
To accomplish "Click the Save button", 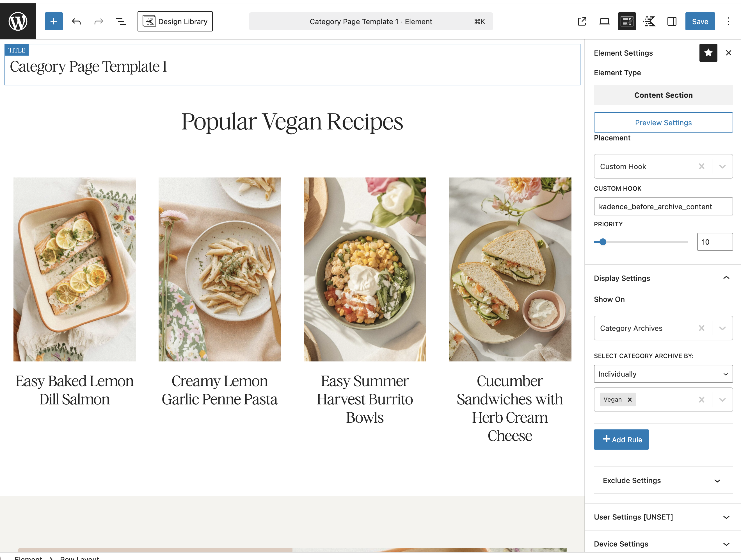I will point(700,21).
